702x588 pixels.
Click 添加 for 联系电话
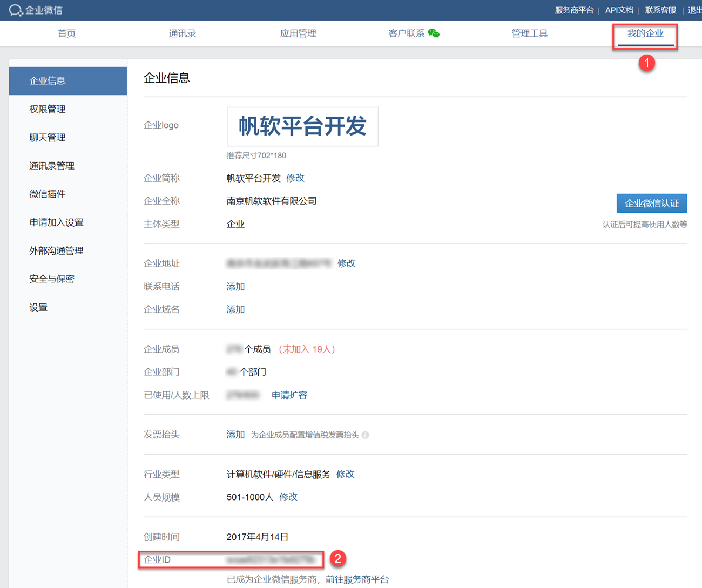(235, 287)
